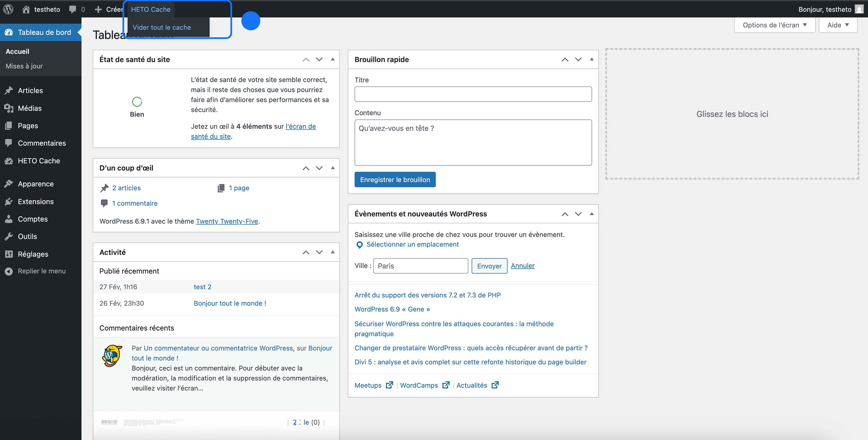Select the Articles pin icon in sidebar
Image resolution: width=868 pixels, height=440 pixels.
point(9,90)
